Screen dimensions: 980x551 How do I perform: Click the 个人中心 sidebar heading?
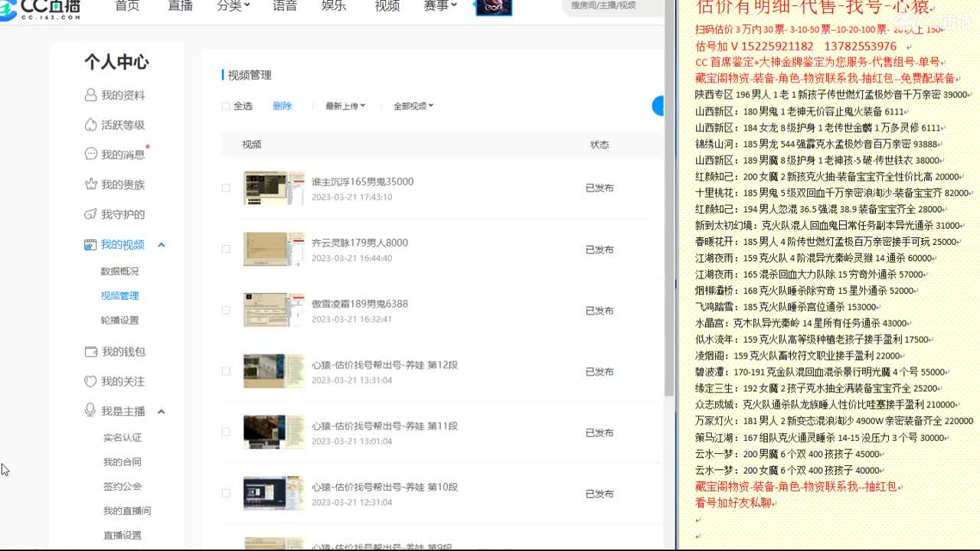116,63
